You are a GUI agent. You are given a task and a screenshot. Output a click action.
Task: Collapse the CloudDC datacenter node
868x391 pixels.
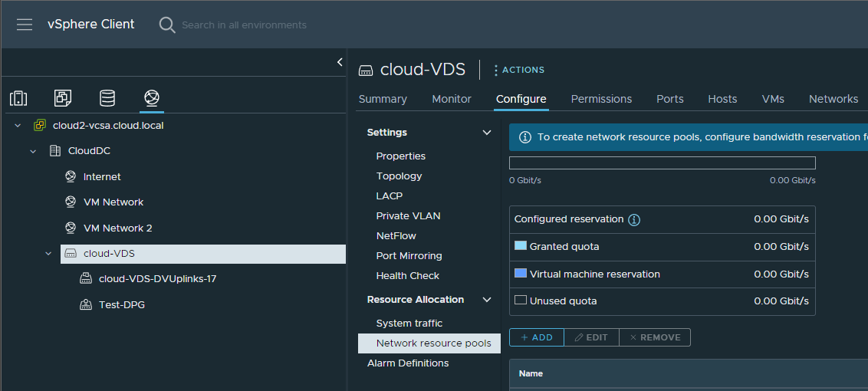coord(33,151)
